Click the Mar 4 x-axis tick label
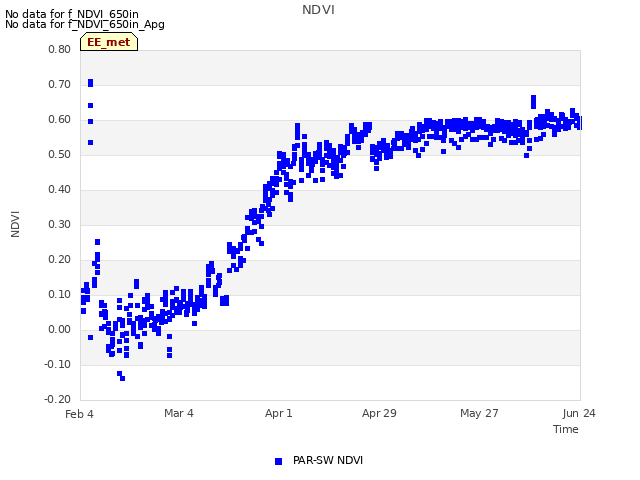640x480 pixels. (x=179, y=413)
